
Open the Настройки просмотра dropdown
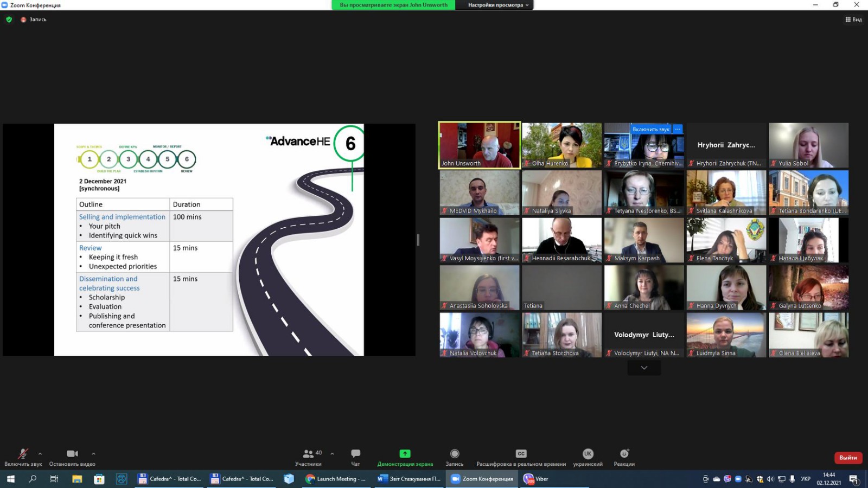(498, 5)
